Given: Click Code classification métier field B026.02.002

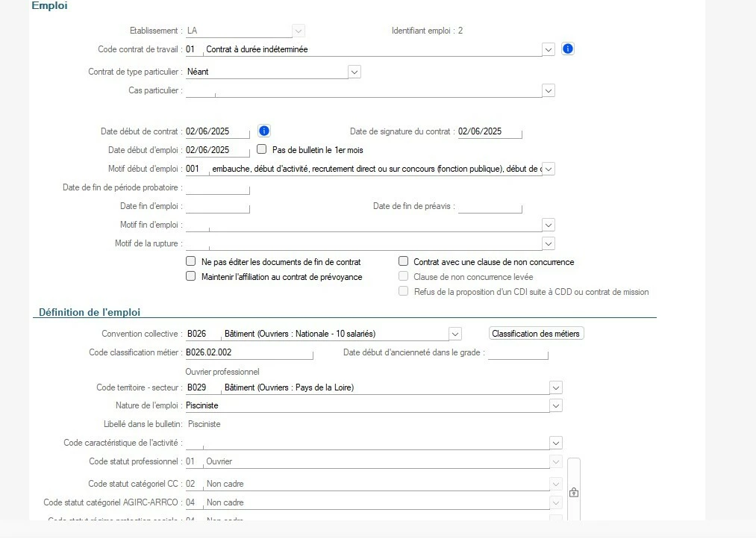Looking at the screenshot, I should tap(249, 352).
